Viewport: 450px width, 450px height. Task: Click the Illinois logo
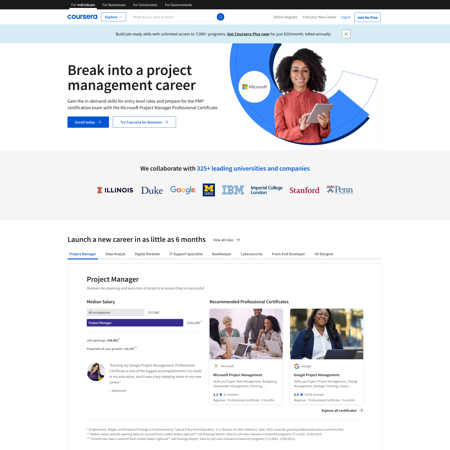coord(115,190)
